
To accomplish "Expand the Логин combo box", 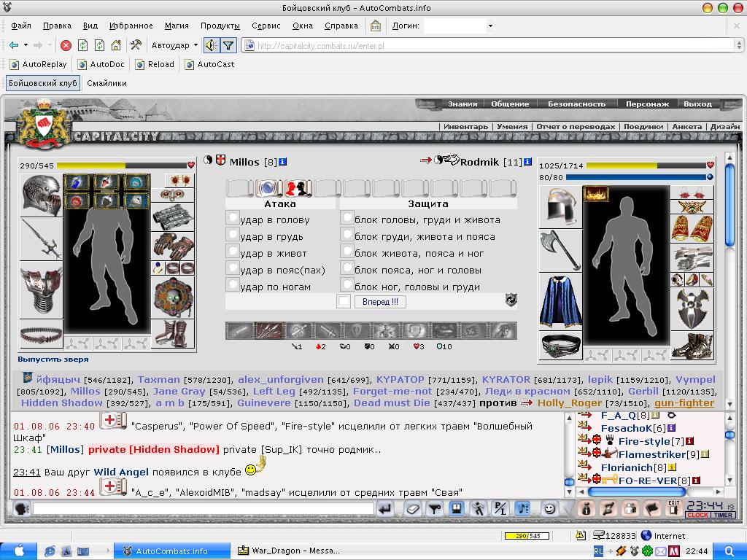I will [490, 26].
